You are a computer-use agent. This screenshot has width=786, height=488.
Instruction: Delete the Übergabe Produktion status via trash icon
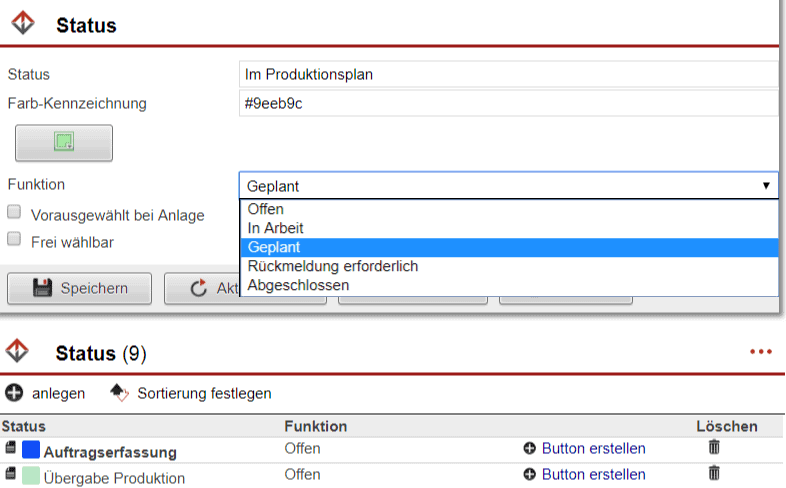pyautogui.click(x=713, y=474)
